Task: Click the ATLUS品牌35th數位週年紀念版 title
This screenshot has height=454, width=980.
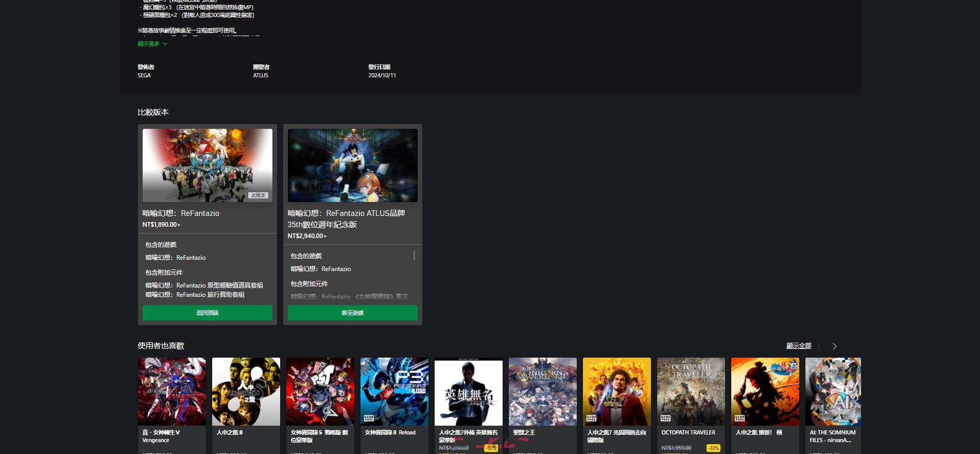Action: [x=347, y=219]
